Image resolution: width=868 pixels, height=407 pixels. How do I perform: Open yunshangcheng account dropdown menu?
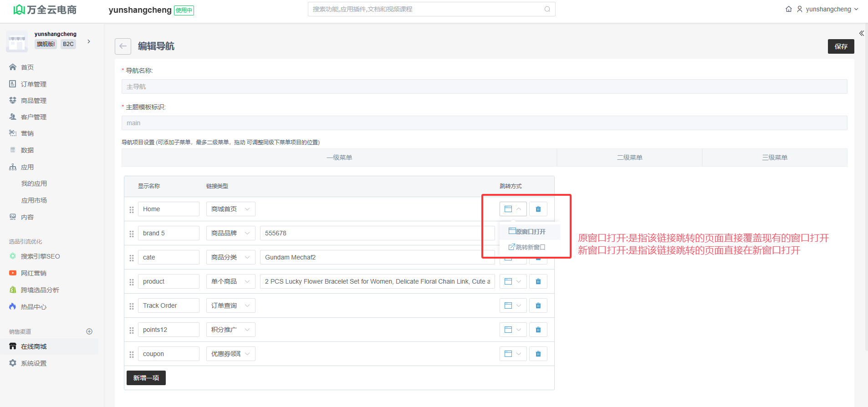click(828, 9)
